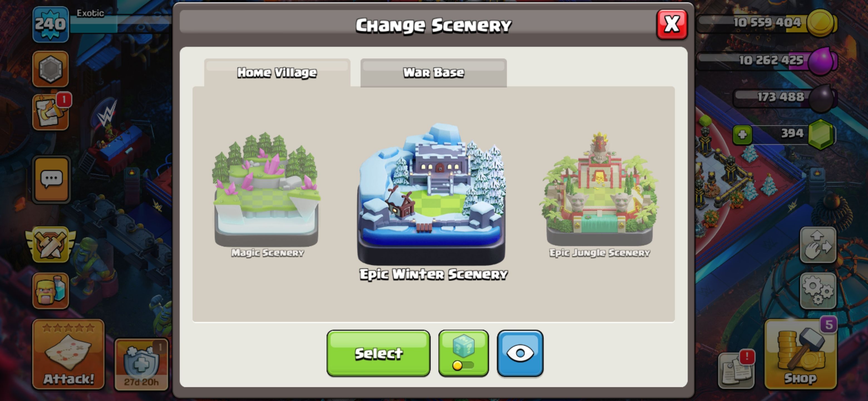Switch to the War Base tab

(x=433, y=72)
